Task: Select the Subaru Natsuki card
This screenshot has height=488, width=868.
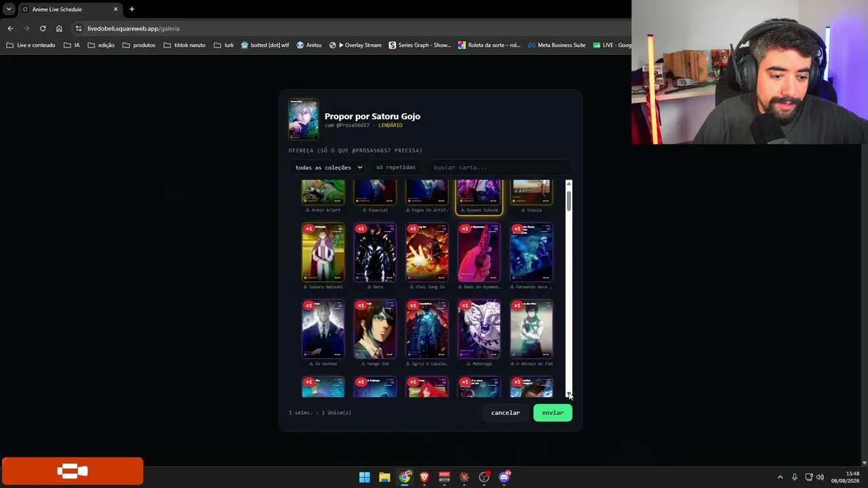Action: pos(323,257)
